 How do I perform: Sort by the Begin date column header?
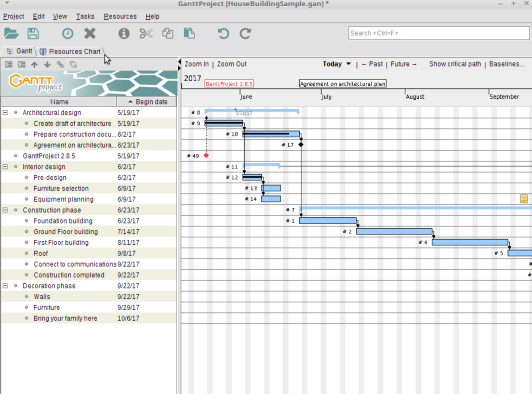147,102
